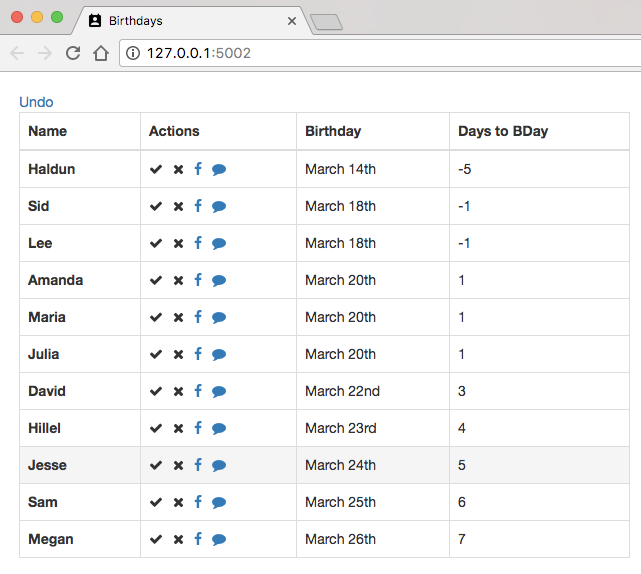Mark Maria's birthday done with checkmark
The width and height of the screenshot is (641, 574).
click(x=156, y=317)
